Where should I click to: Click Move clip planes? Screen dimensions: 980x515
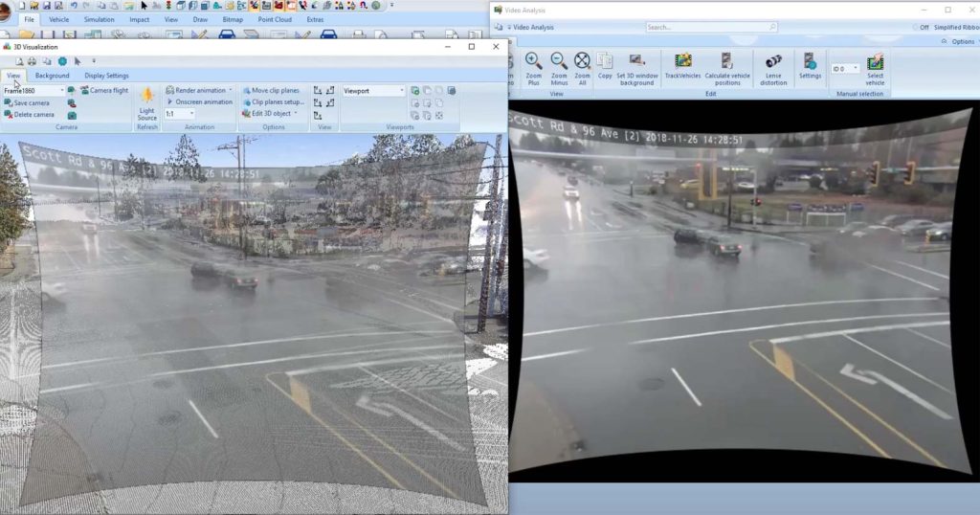(271, 91)
